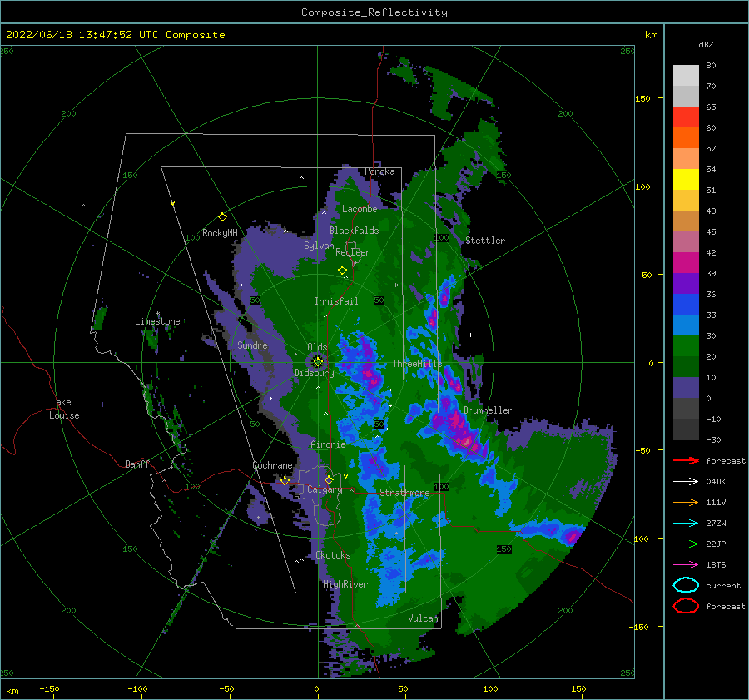Click the yellow diamond marker below RedDeer
Viewport: 749px width, 700px height.
pyautogui.click(x=342, y=270)
